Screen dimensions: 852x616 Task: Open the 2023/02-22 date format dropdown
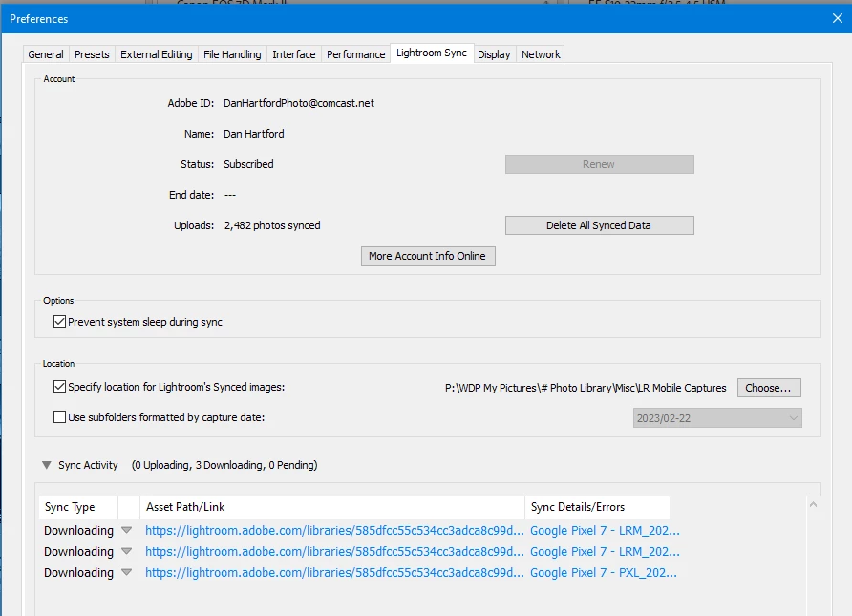[x=717, y=418]
